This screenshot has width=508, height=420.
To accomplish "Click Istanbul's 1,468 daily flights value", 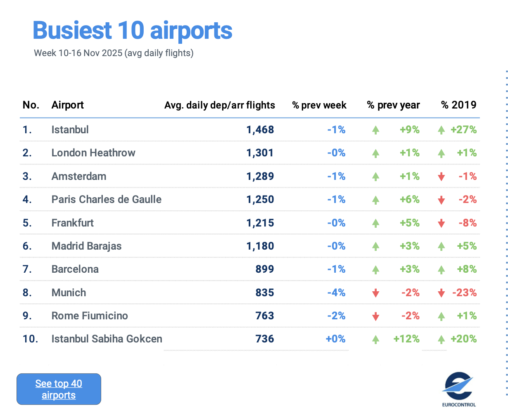I will pyautogui.click(x=260, y=130).
